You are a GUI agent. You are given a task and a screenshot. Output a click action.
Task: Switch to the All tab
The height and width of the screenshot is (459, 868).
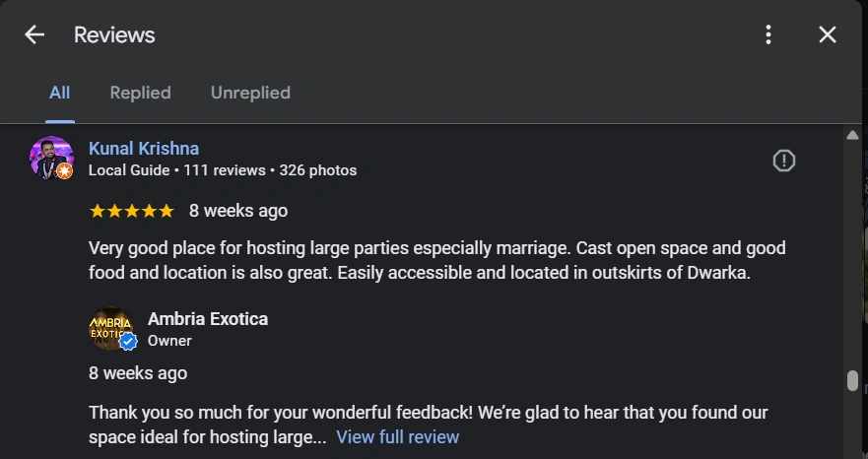coord(59,93)
